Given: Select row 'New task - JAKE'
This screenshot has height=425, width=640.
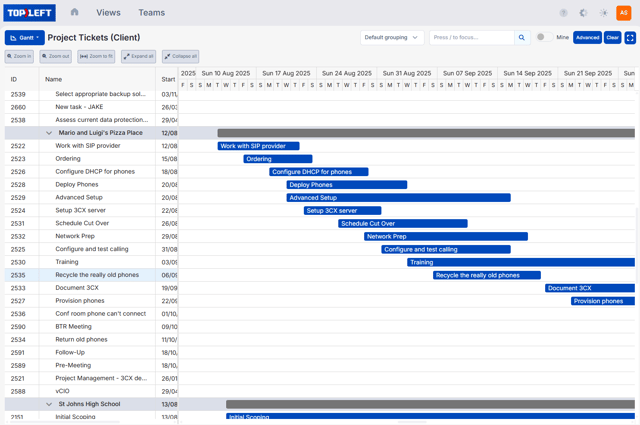Looking at the screenshot, I should (91, 107).
